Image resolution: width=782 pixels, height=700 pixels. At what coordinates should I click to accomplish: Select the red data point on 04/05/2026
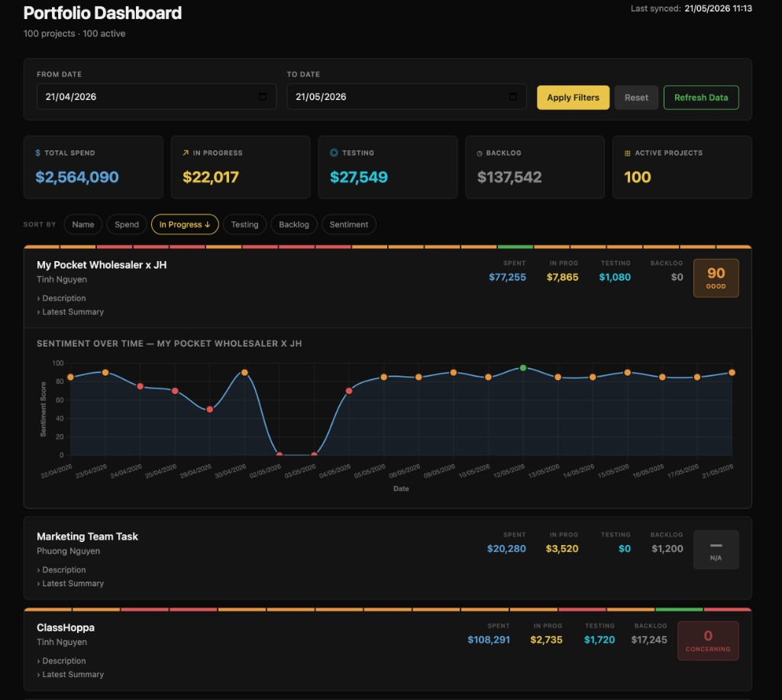[348, 391]
